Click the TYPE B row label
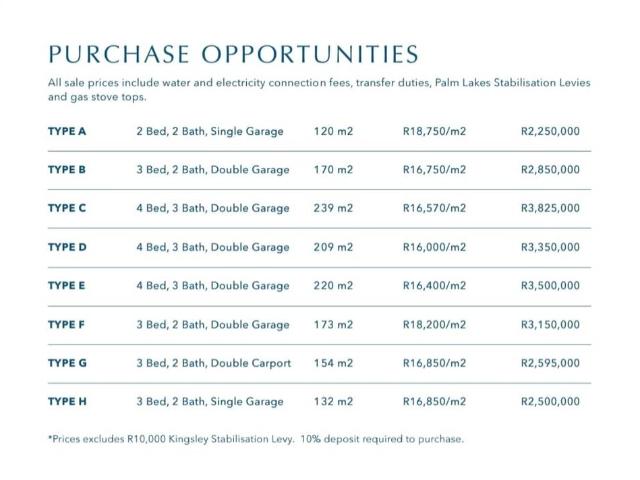This screenshot has height=480, width=640. point(67,170)
